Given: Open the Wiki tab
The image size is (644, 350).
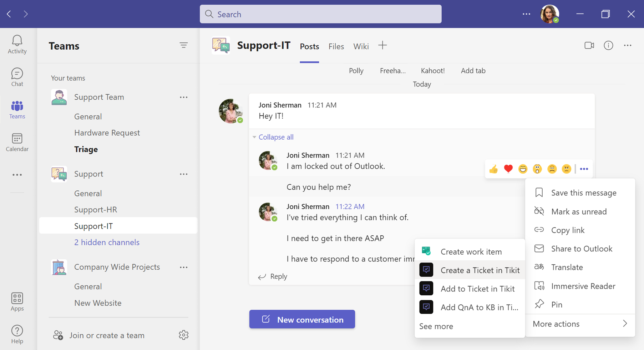Looking at the screenshot, I should [361, 46].
